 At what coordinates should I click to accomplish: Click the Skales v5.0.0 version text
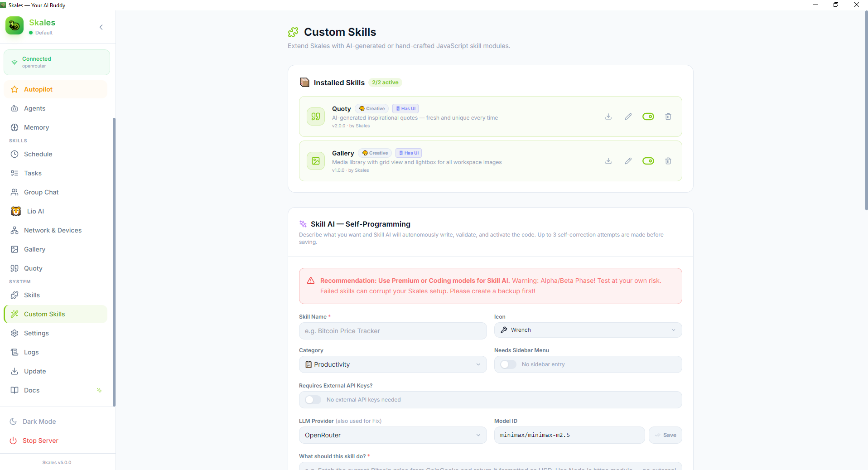pos(57,463)
